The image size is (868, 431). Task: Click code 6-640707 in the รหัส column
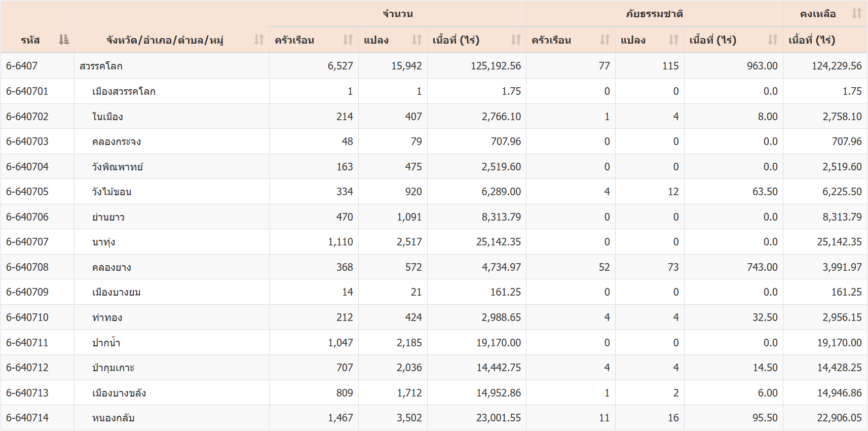click(27, 242)
